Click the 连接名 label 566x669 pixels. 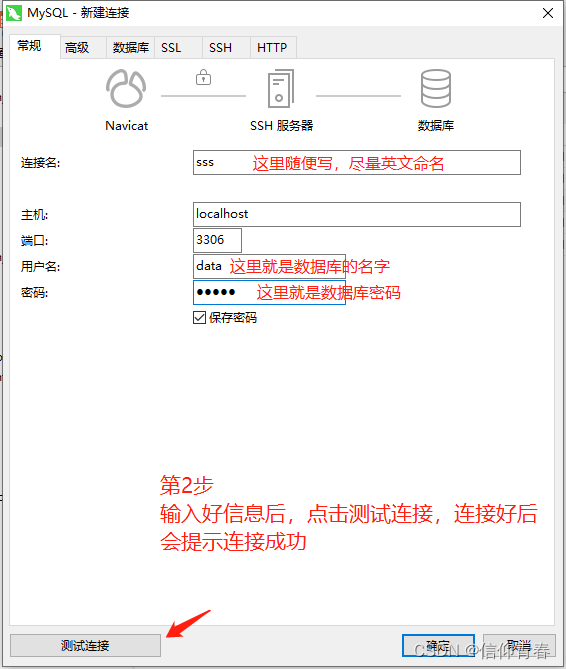41,163
